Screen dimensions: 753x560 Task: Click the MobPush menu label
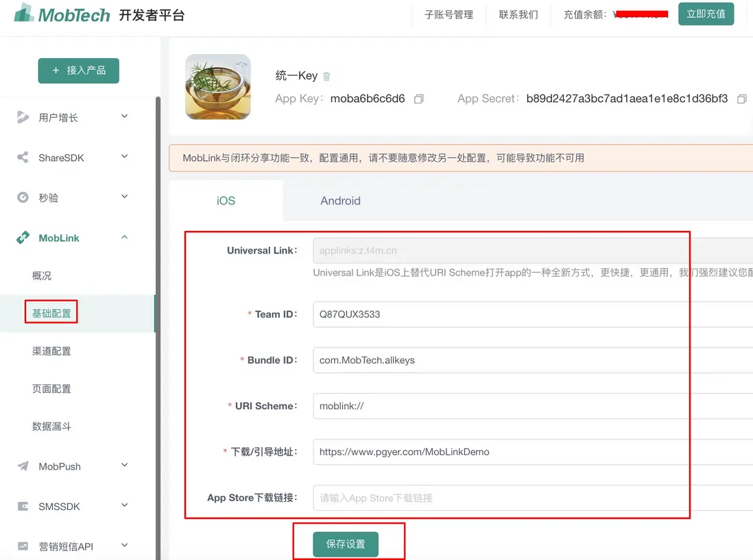60,466
